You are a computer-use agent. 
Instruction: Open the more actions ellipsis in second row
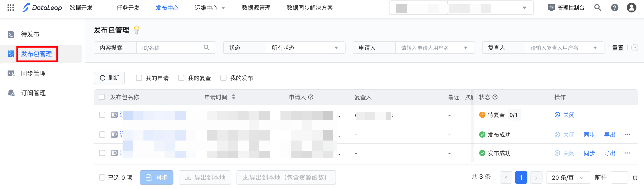tap(627, 135)
